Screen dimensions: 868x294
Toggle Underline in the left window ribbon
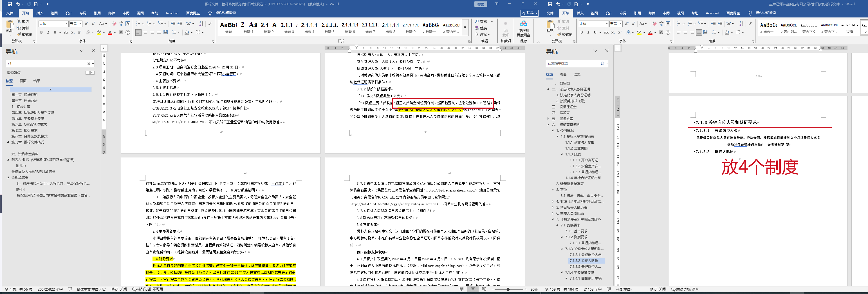click(55, 32)
